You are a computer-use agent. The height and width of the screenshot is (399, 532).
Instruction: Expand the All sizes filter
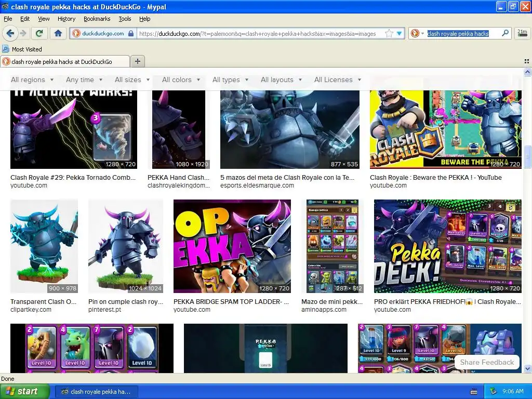(132, 79)
